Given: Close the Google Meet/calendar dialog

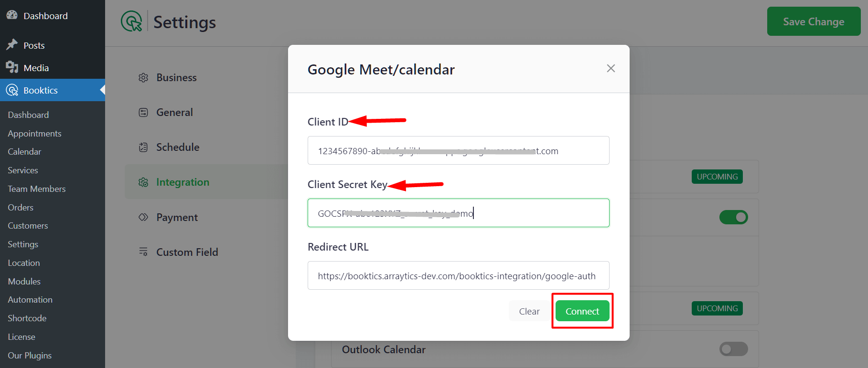Looking at the screenshot, I should pos(611,68).
